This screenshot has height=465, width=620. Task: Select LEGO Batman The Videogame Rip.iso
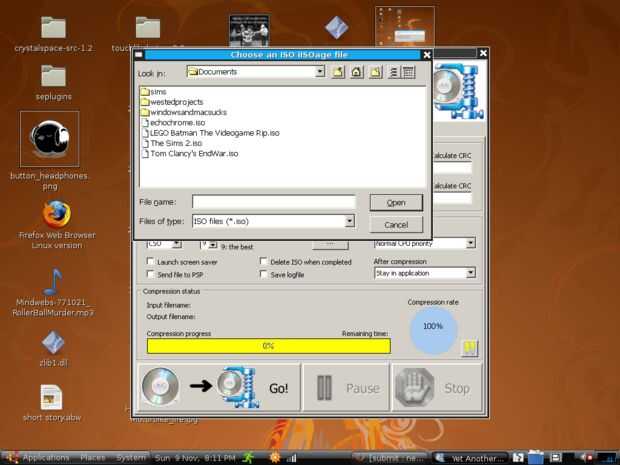click(x=210, y=133)
